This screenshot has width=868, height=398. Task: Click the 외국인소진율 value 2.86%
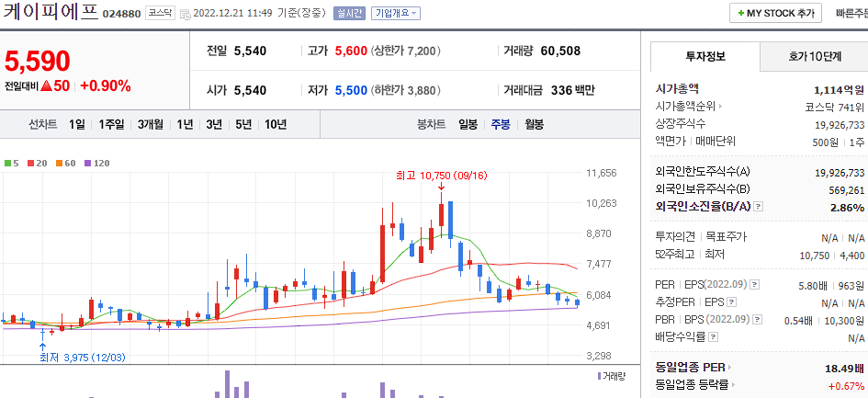848,208
